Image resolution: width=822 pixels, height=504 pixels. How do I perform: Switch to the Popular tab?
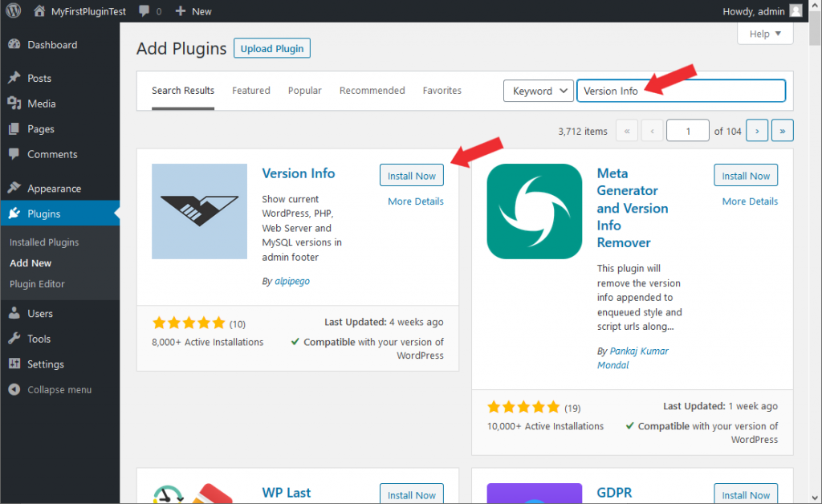tap(305, 91)
